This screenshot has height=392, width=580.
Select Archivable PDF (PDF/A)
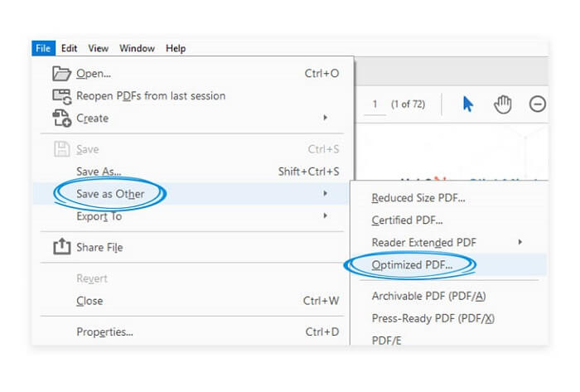coord(428,296)
